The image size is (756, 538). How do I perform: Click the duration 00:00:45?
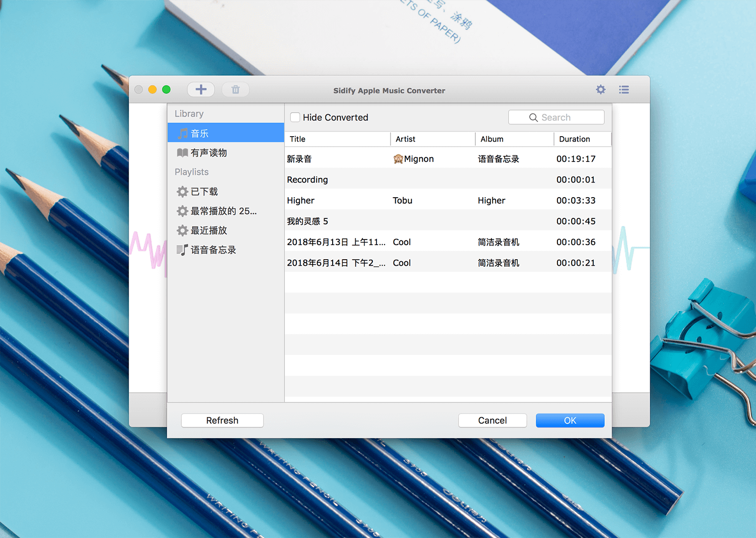click(576, 221)
